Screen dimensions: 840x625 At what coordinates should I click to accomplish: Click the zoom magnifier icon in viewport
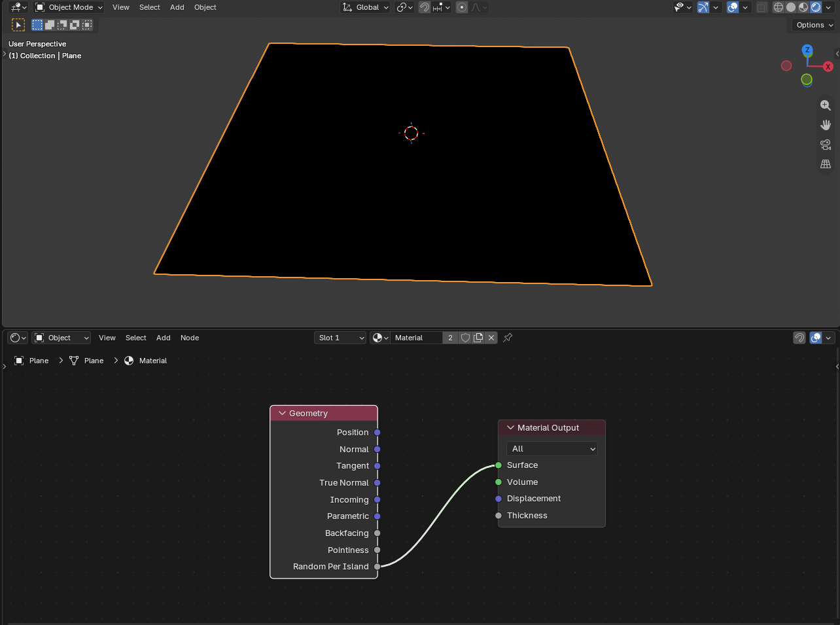pyautogui.click(x=826, y=105)
